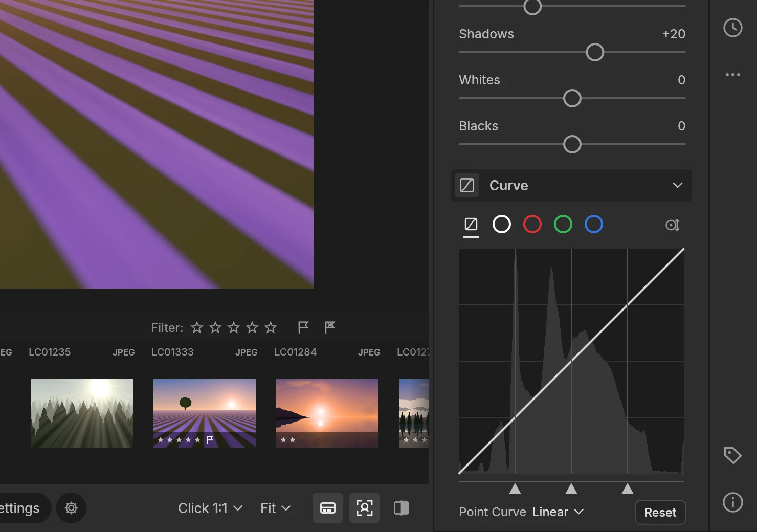The width and height of the screenshot is (757, 532).
Task: Open the version history clock icon
Action: coord(732,28)
